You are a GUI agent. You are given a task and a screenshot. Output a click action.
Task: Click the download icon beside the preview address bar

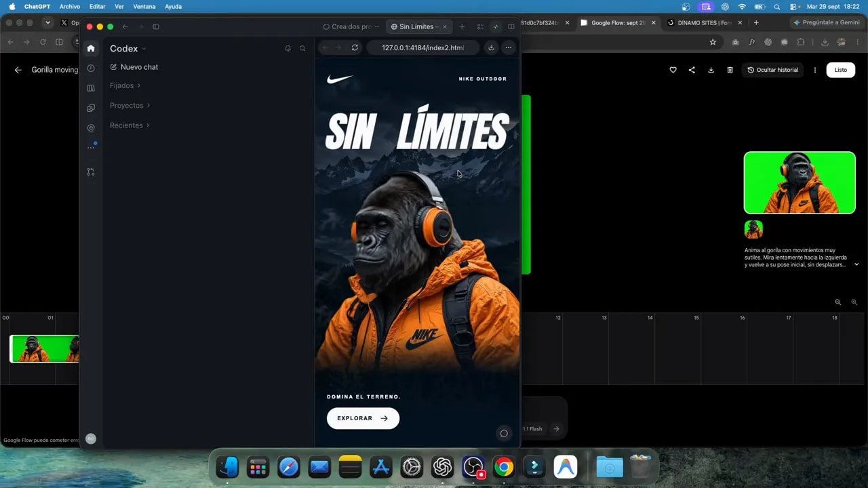pyautogui.click(x=491, y=47)
